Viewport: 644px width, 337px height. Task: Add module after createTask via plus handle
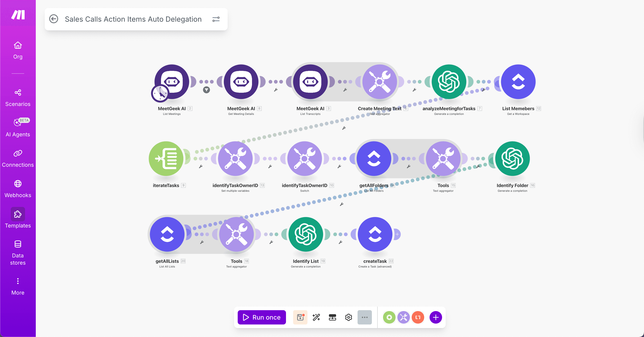pos(397,234)
